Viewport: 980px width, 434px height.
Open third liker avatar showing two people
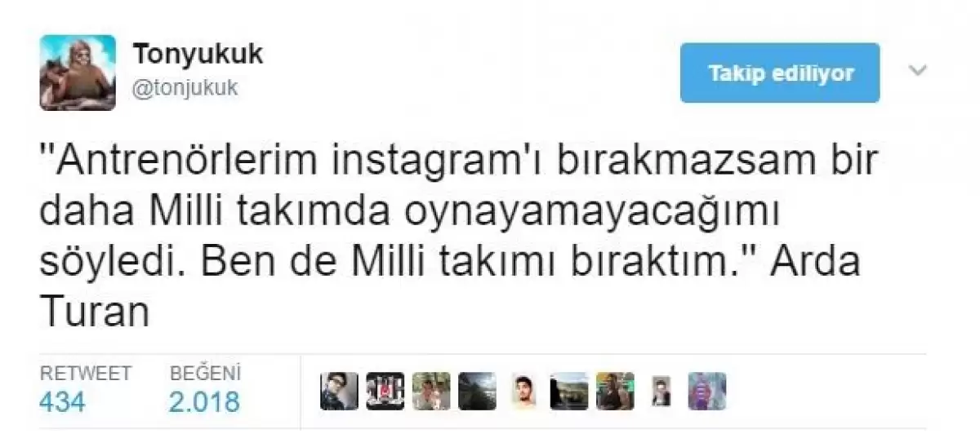[431, 391]
